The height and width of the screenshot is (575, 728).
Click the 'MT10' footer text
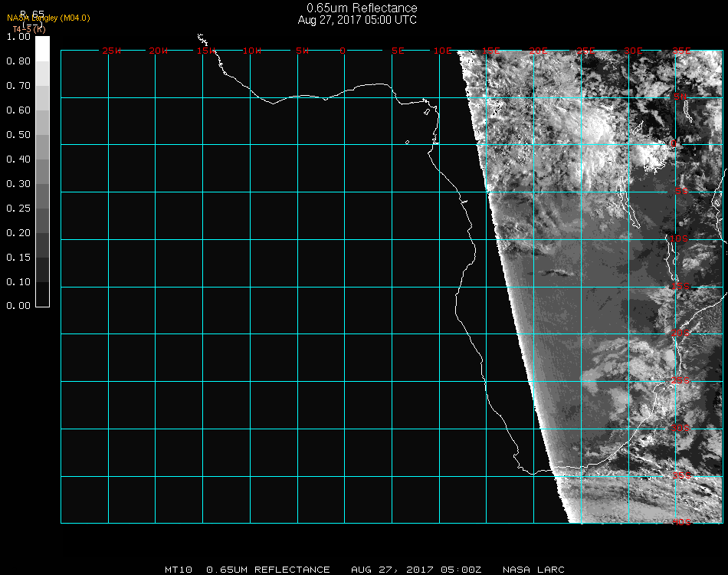coord(179,570)
